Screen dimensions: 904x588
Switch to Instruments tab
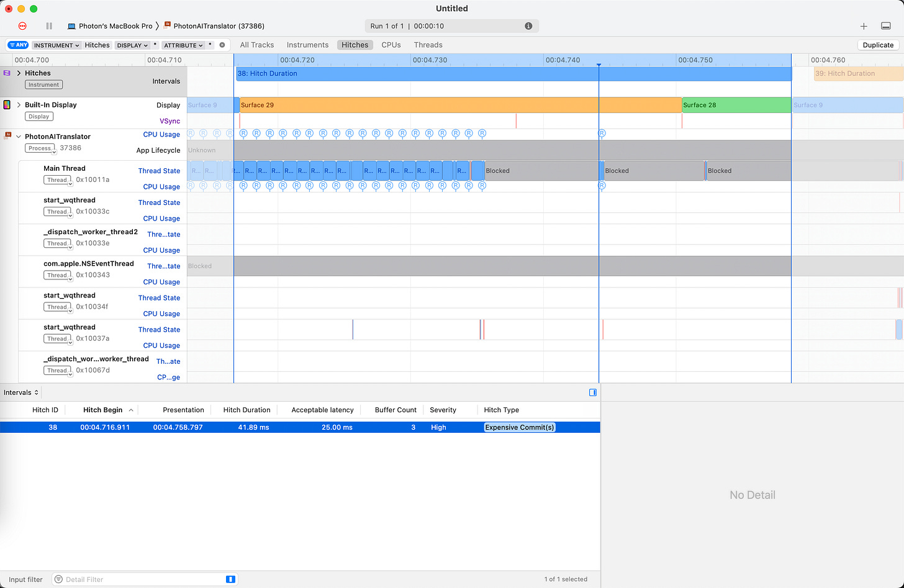coord(307,45)
